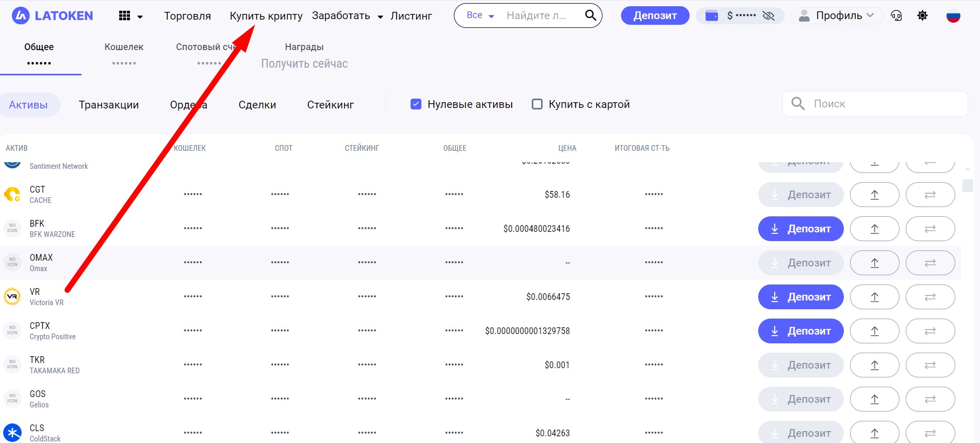Click Депозит button for BFK WARZONE
The width and height of the screenshot is (980, 443).
coord(801,229)
